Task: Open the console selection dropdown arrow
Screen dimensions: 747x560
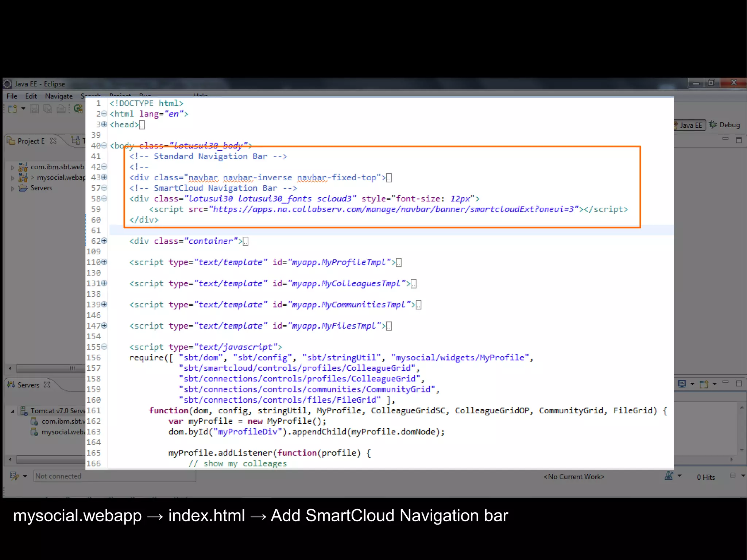Action: pyautogui.click(x=692, y=384)
